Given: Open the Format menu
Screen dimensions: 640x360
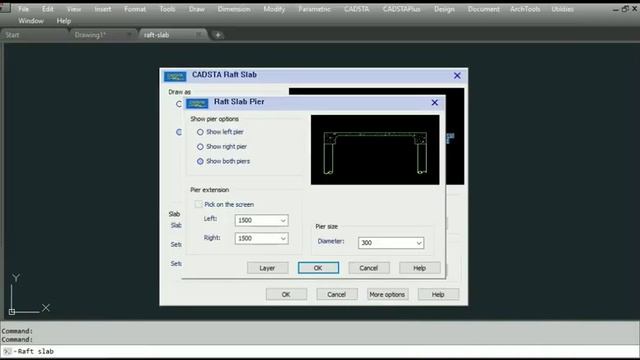Looking at the screenshot, I should [x=135, y=9].
